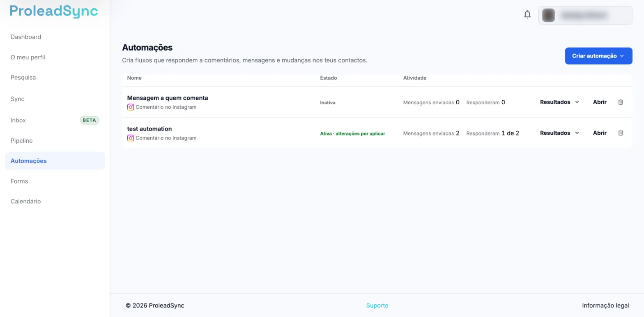This screenshot has width=644, height=317.
Task: Click the 'Responderam 0' value
Action: 486,102
